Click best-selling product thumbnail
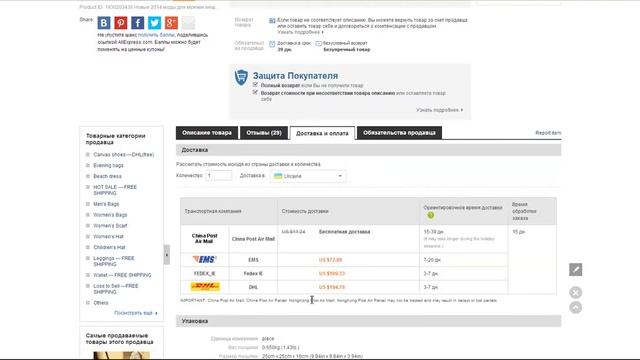This screenshot has width=640, height=360. [122, 355]
